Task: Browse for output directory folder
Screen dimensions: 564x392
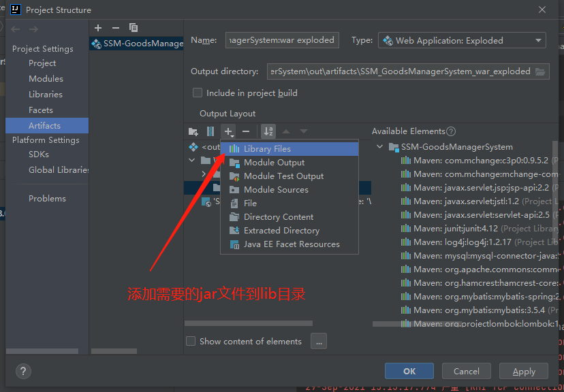Action: pos(540,71)
